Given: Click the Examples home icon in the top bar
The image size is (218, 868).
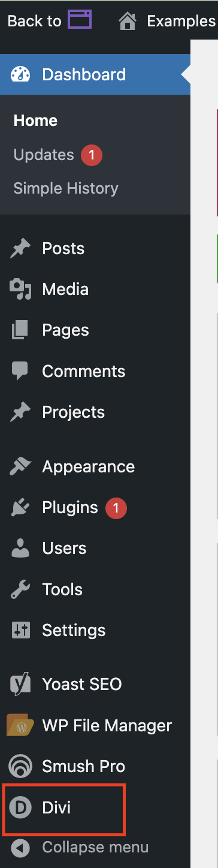Looking at the screenshot, I should [128, 22].
